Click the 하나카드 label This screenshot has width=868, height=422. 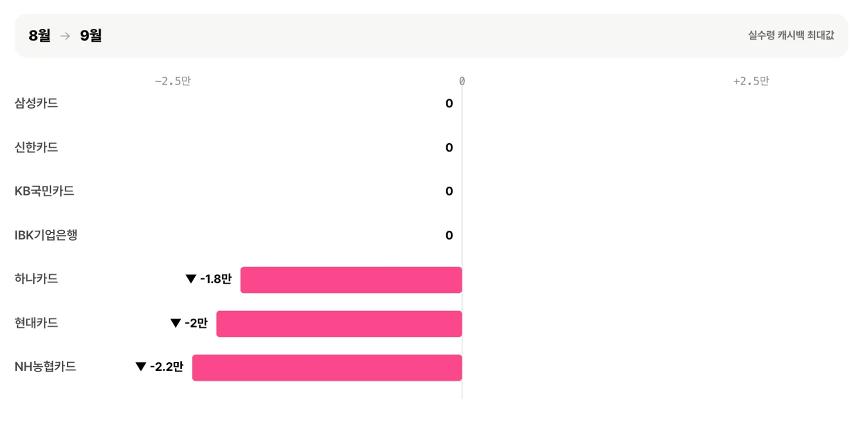(36, 279)
